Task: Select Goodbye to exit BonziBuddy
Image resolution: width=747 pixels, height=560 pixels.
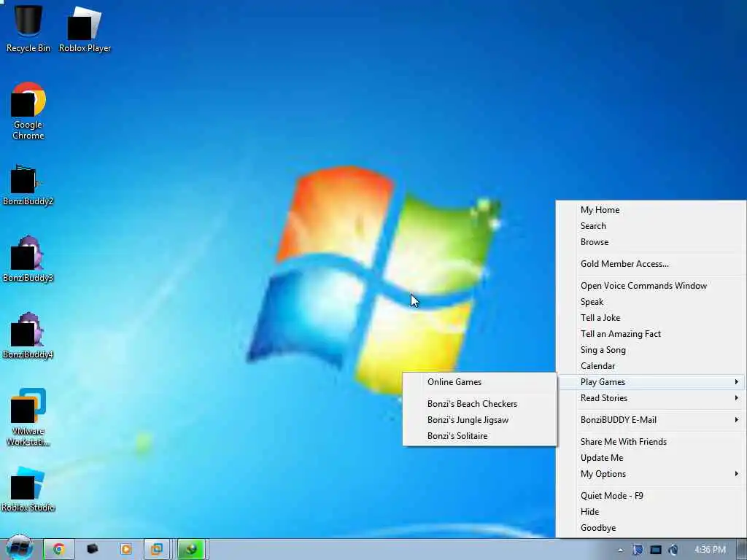Action: 651,528
